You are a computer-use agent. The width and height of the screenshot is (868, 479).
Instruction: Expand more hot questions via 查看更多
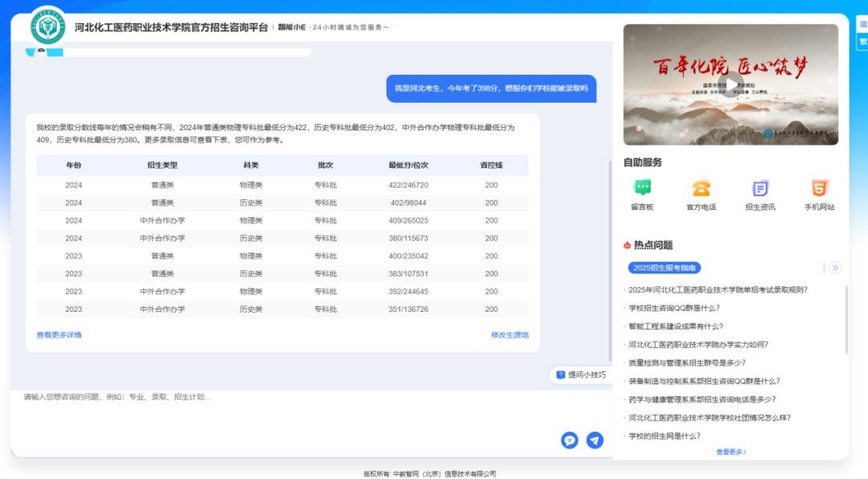731,452
